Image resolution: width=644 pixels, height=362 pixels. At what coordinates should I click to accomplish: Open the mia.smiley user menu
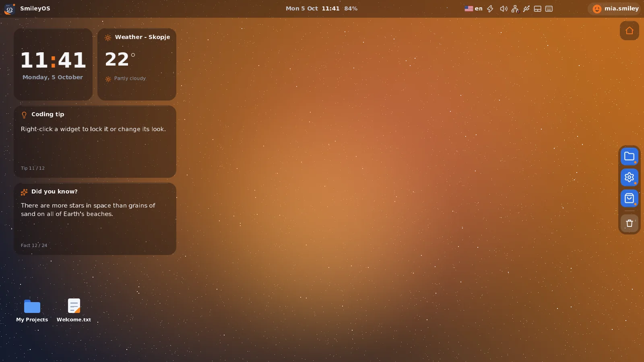615,8
